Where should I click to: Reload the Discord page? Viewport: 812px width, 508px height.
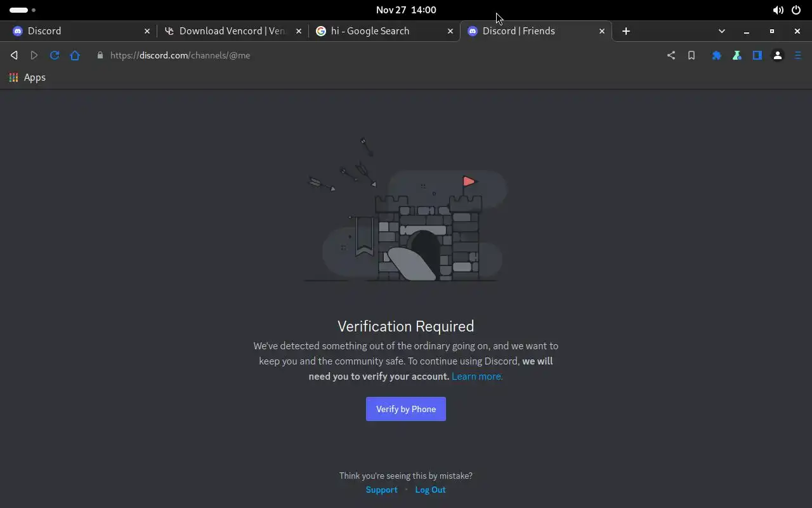pos(55,55)
